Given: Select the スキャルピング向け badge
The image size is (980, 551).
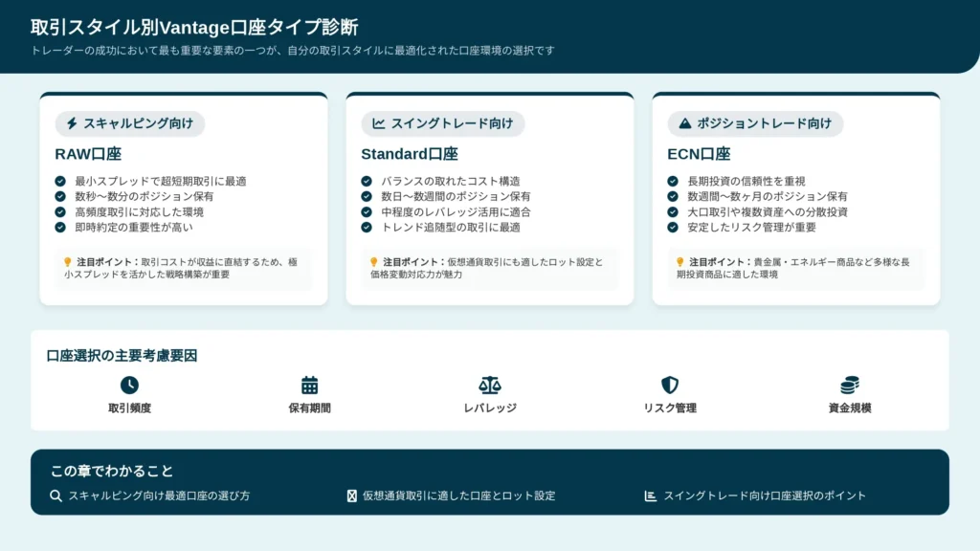Looking at the screenshot, I should pyautogui.click(x=130, y=123).
